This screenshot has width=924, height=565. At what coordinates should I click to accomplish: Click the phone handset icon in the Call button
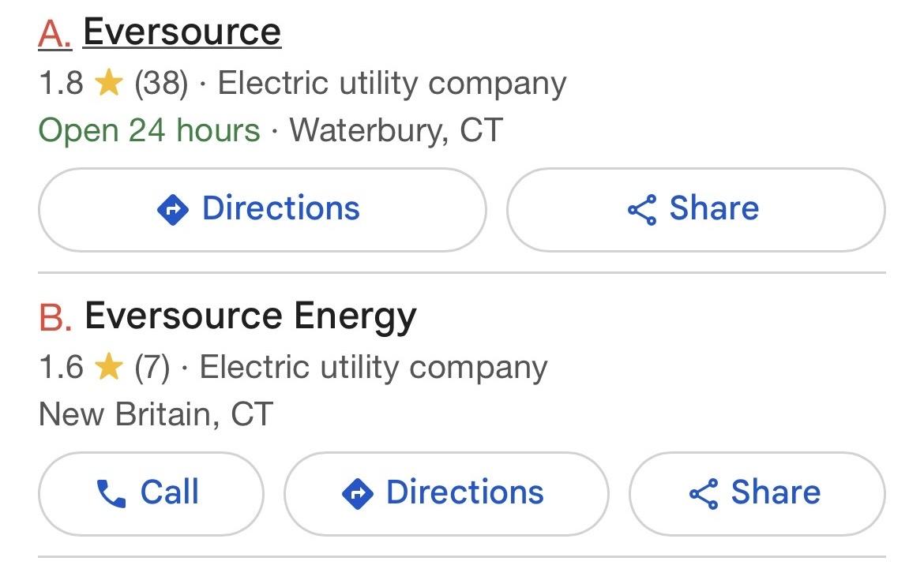(111, 494)
